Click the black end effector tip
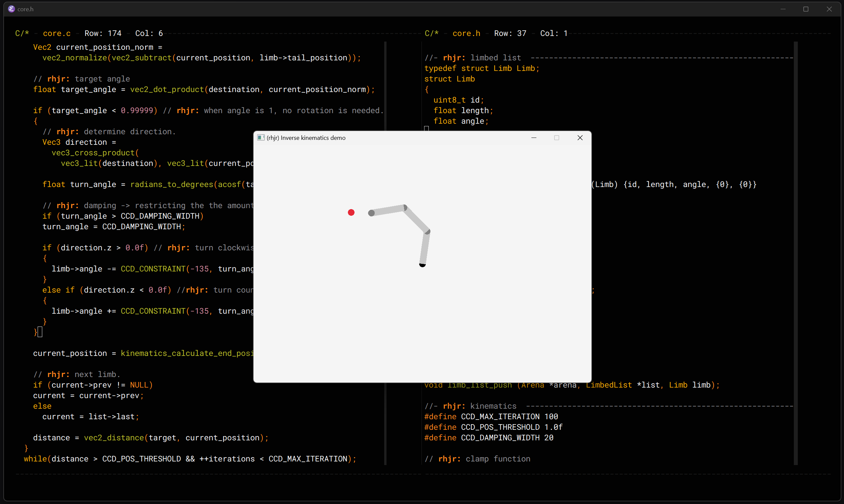Viewport: 844px width, 504px height. tap(422, 265)
